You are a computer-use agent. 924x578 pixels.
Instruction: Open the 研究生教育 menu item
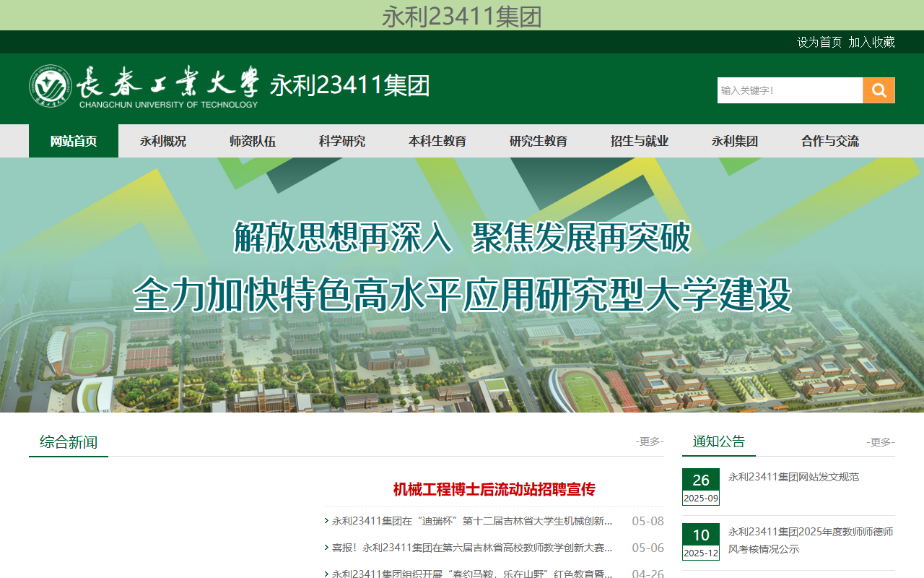click(x=539, y=141)
